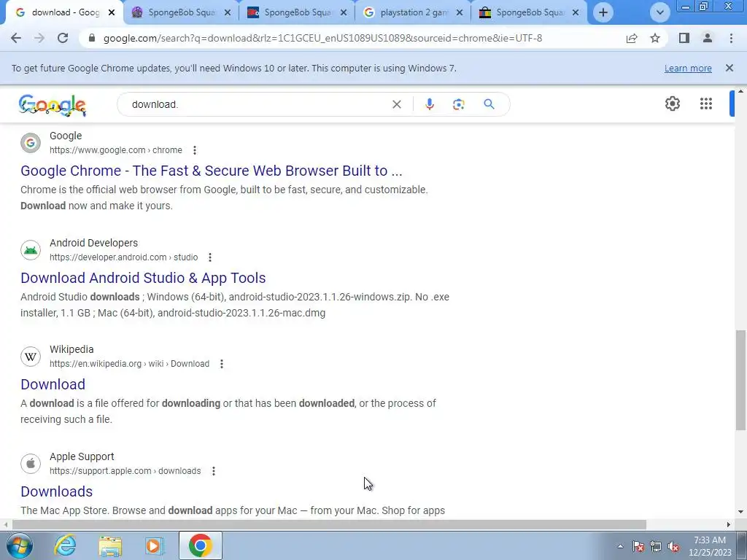Expand the tab search dropdown
The image size is (747, 560).
(659, 12)
